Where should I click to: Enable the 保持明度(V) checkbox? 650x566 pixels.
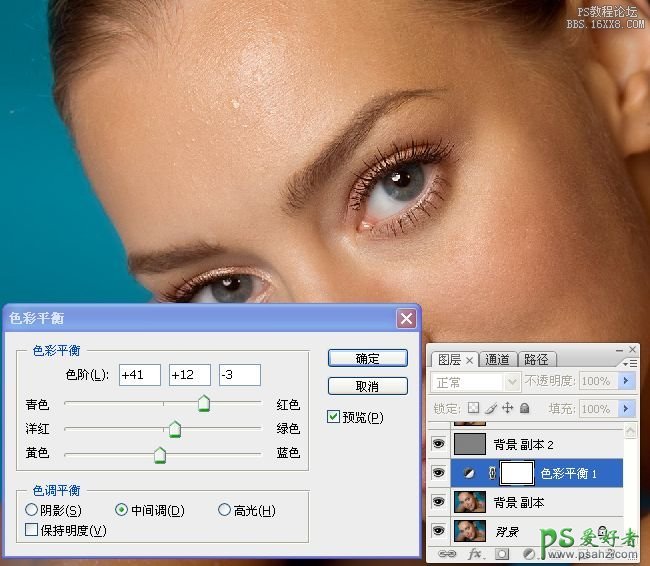[32, 530]
